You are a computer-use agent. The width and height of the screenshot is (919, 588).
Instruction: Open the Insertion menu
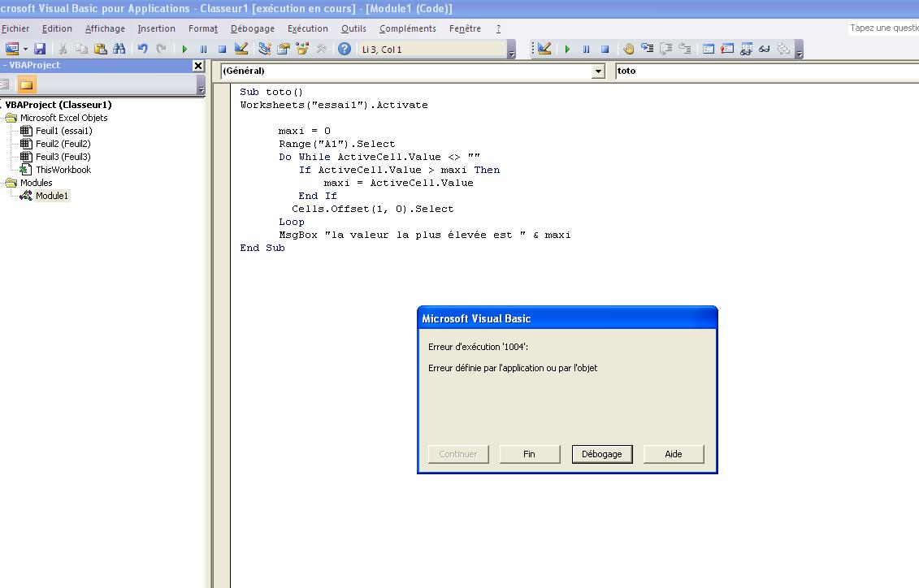(x=157, y=28)
